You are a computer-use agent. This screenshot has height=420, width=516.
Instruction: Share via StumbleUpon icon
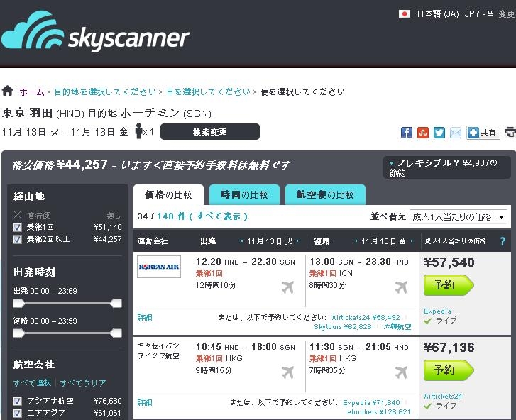[x=422, y=133]
